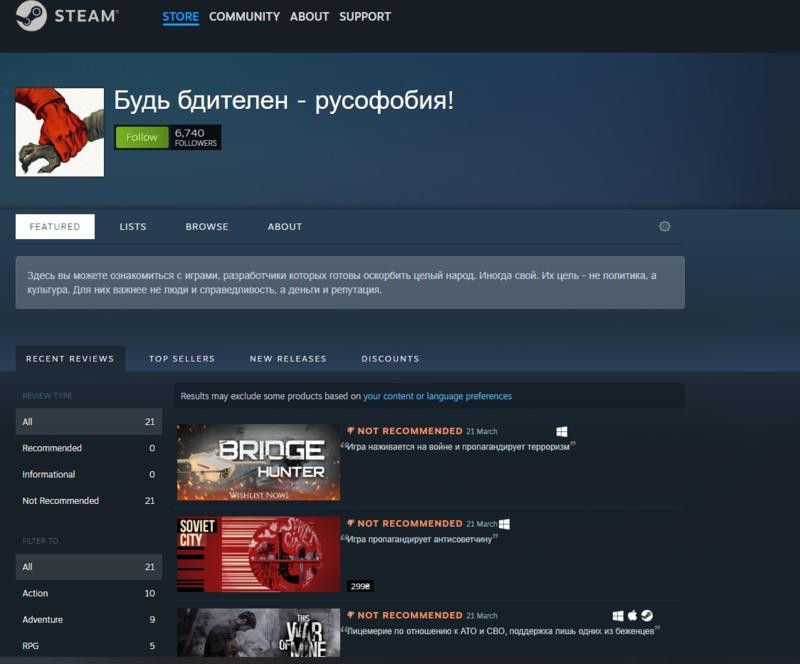The height and width of the screenshot is (664, 800).
Task: Open the Bridge Hunter game thumbnail
Action: 258,462
